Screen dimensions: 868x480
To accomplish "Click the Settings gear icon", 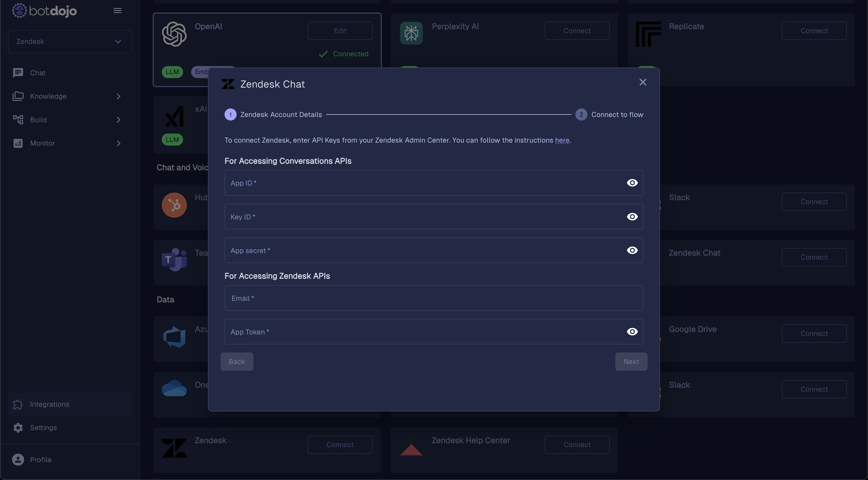I will [x=18, y=428].
